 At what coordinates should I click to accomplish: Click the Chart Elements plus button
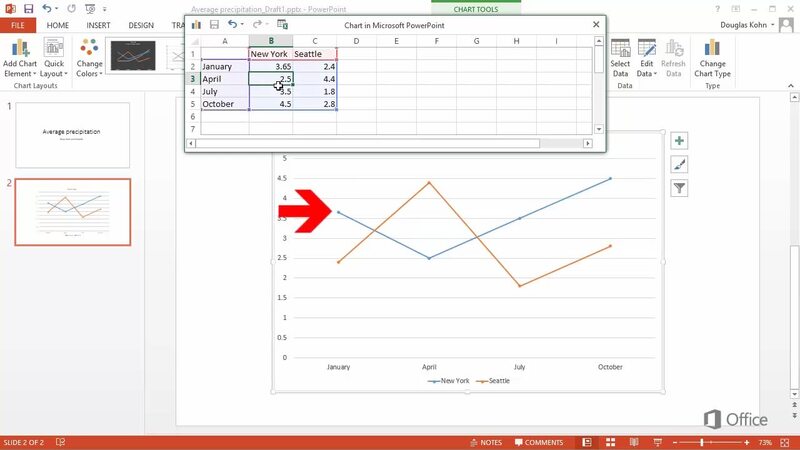point(679,141)
